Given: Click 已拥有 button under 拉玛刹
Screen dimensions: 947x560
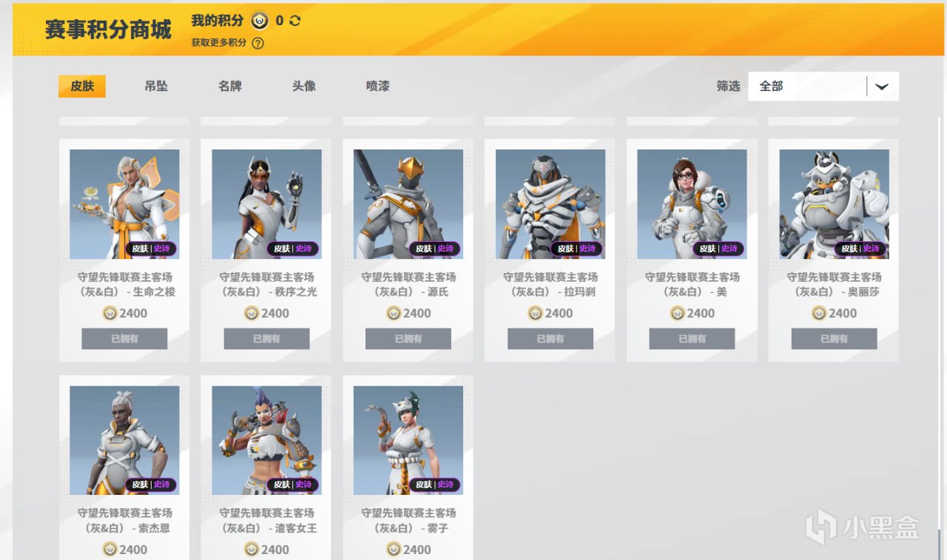Looking at the screenshot, I should pos(550,339).
